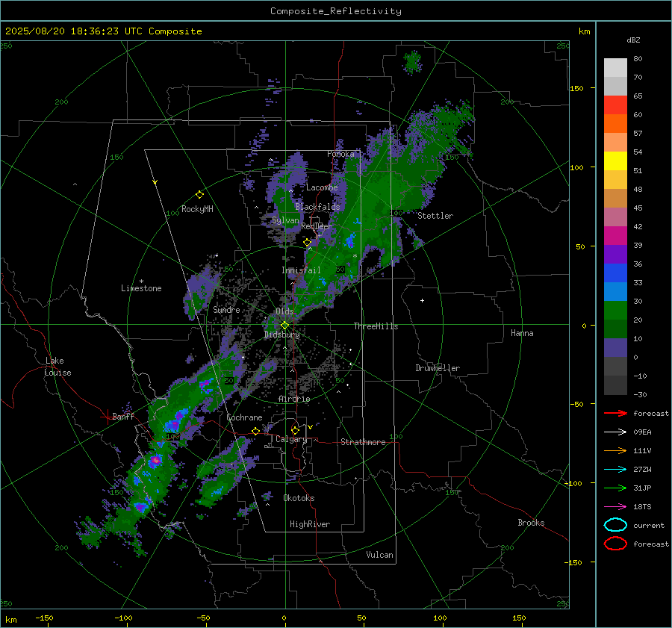Click the red cross marker at Banff
The height and width of the screenshot is (628, 672).
pyautogui.click(x=107, y=417)
